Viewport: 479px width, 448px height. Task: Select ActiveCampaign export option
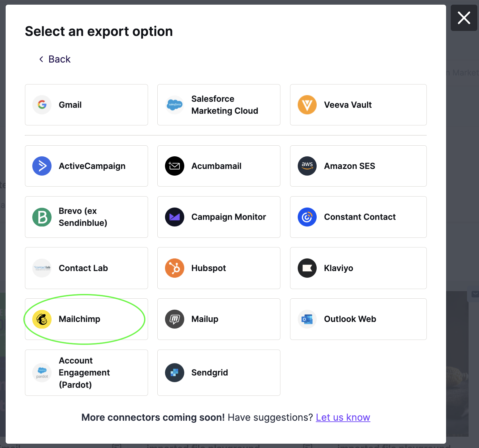coord(86,166)
